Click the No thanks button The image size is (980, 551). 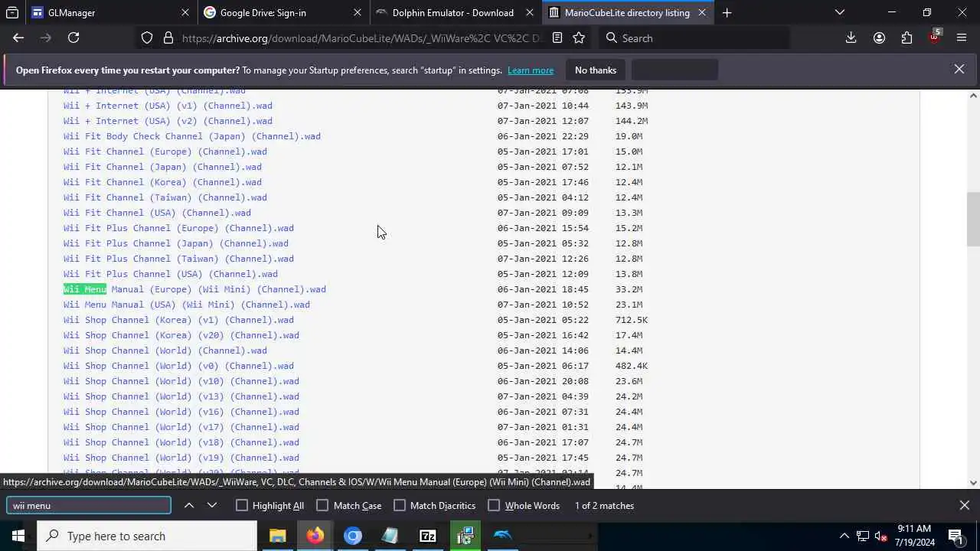(x=596, y=70)
